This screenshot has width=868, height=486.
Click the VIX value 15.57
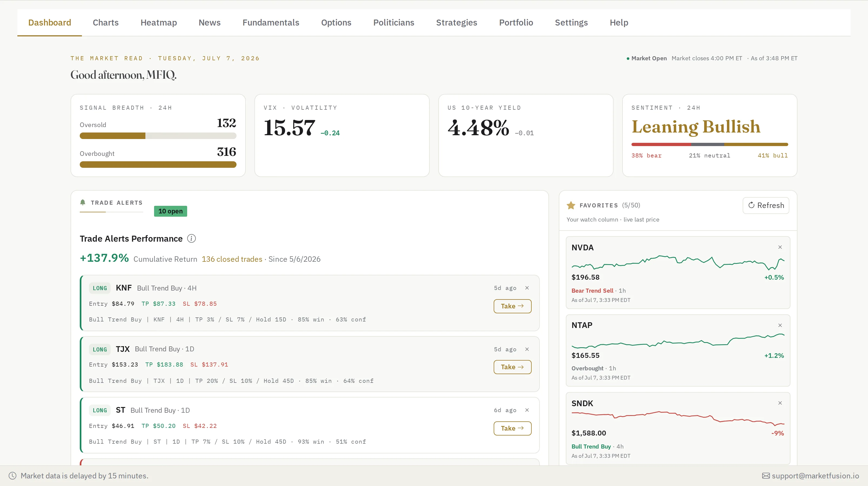pos(289,128)
